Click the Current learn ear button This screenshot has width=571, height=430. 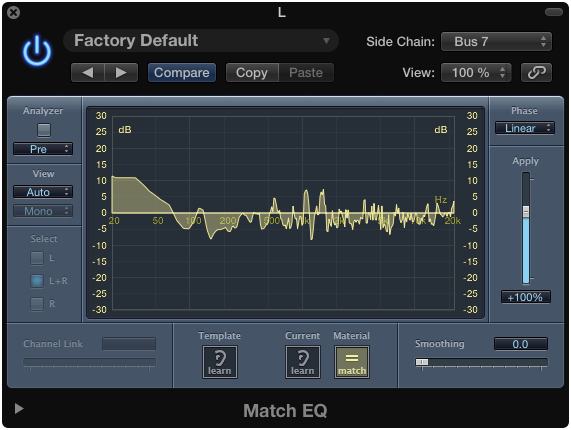coord(303,362)
